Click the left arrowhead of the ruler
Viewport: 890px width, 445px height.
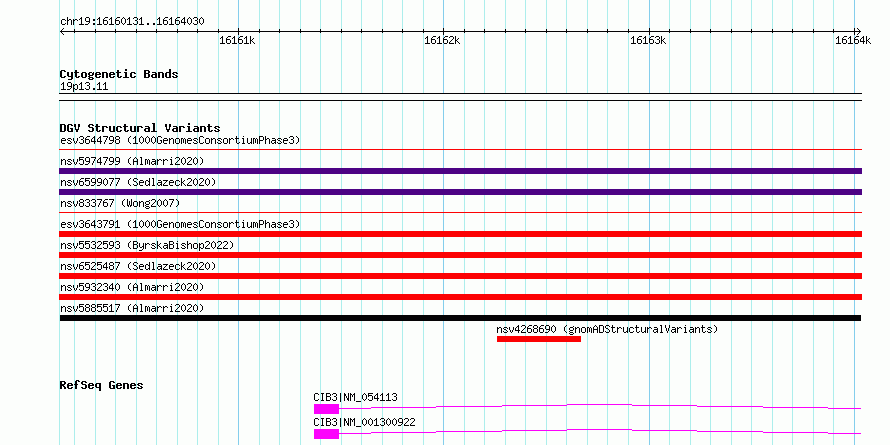[x=62, y=31]
